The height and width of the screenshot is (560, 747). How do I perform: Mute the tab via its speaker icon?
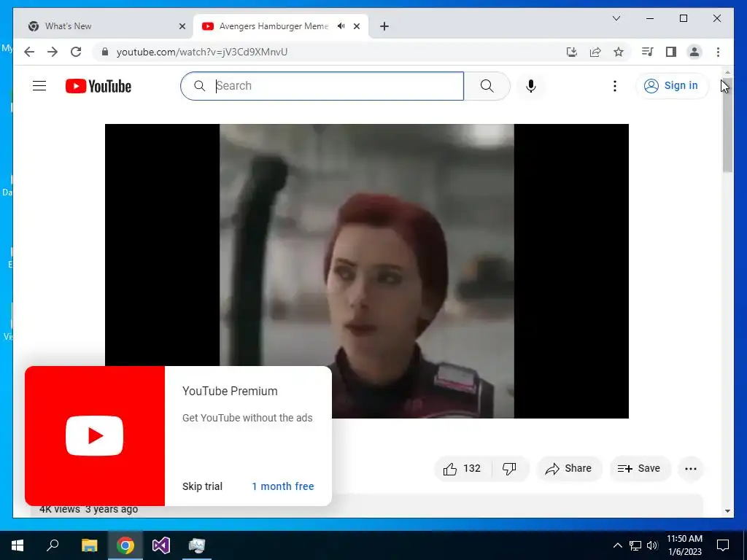pos(341,26)
